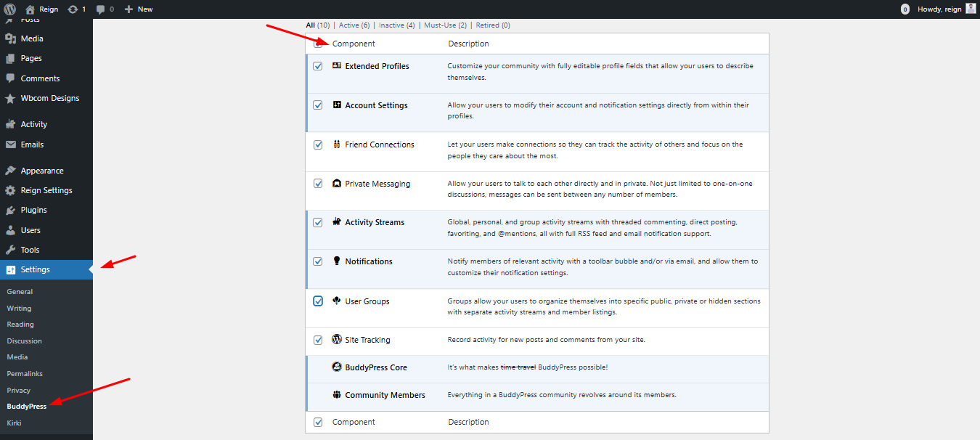Show the Must-Use components filter
The width and height of the screenshot is (980, 440).
(440, 25)
